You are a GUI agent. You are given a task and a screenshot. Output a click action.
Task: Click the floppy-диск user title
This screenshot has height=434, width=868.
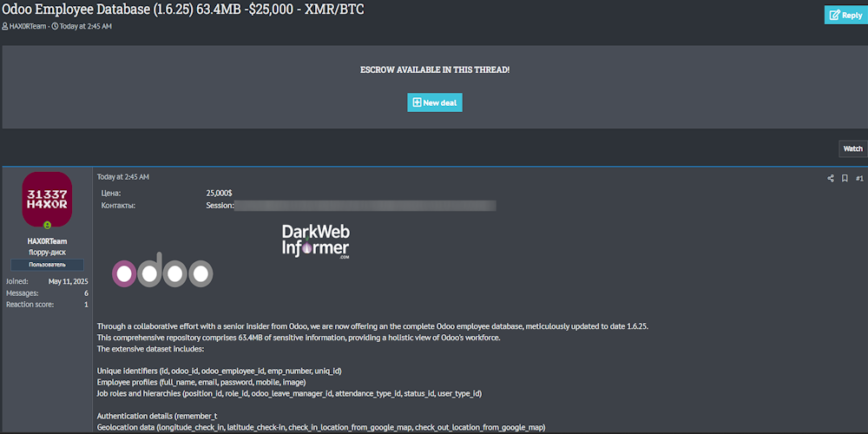(x=47, y=252)
